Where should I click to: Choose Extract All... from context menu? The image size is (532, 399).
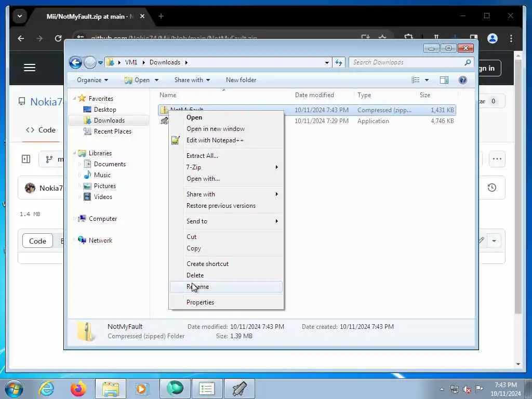[226, 156]
